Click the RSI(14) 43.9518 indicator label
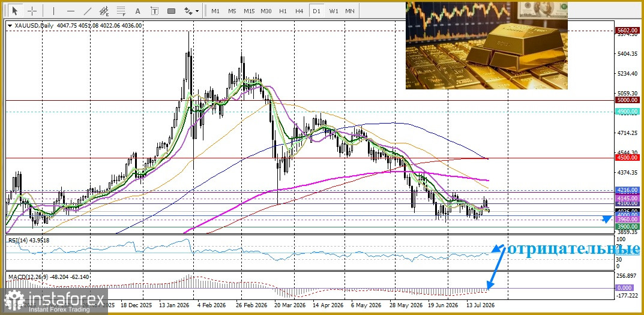644x315 pixels. tap(29, 240)
